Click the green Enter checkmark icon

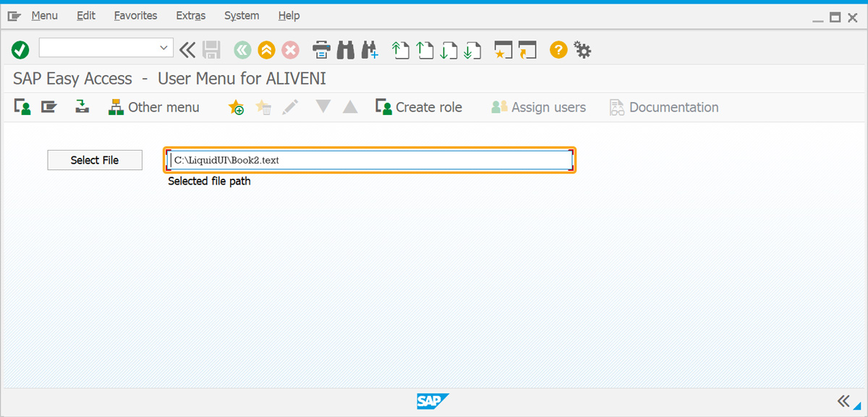pos(20,49)
